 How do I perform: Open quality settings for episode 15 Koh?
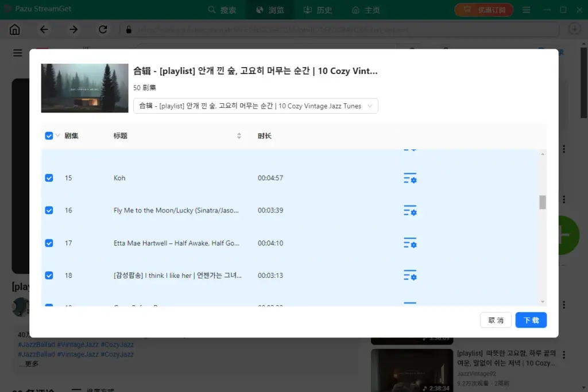pyautogui.click(x=410, y=178)
